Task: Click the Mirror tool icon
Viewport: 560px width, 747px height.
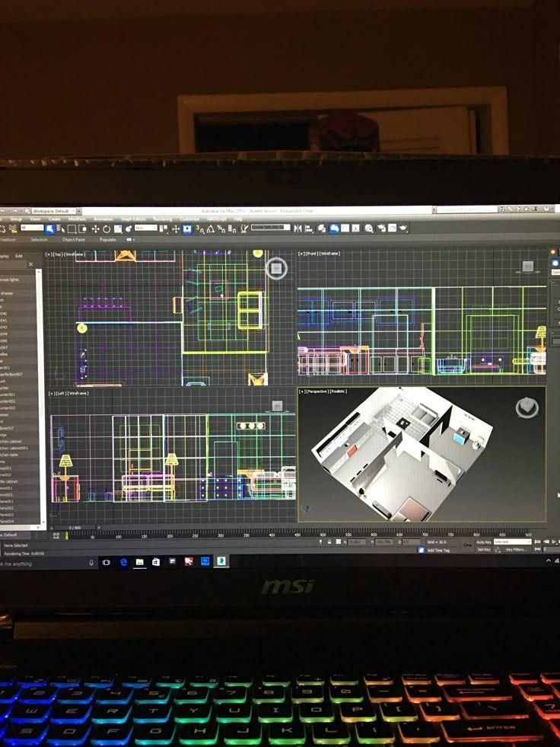Action: (297, 228)
